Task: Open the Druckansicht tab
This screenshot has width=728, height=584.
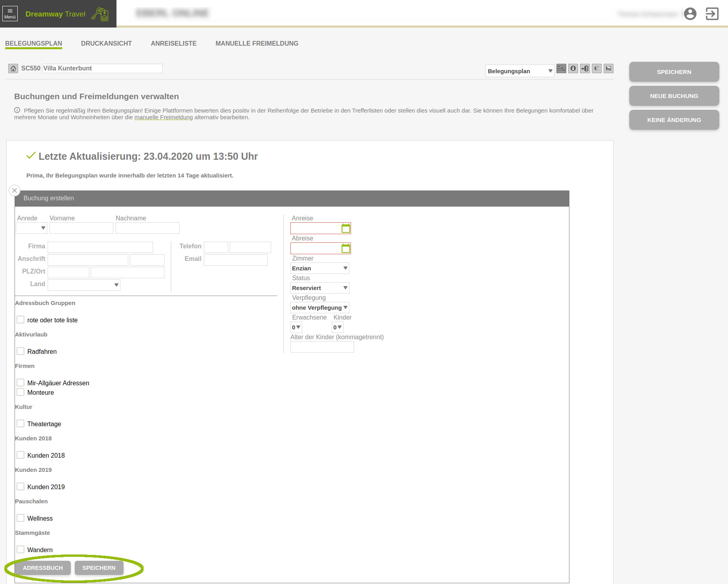Action: pyautogui.click(x=106, y=43)
